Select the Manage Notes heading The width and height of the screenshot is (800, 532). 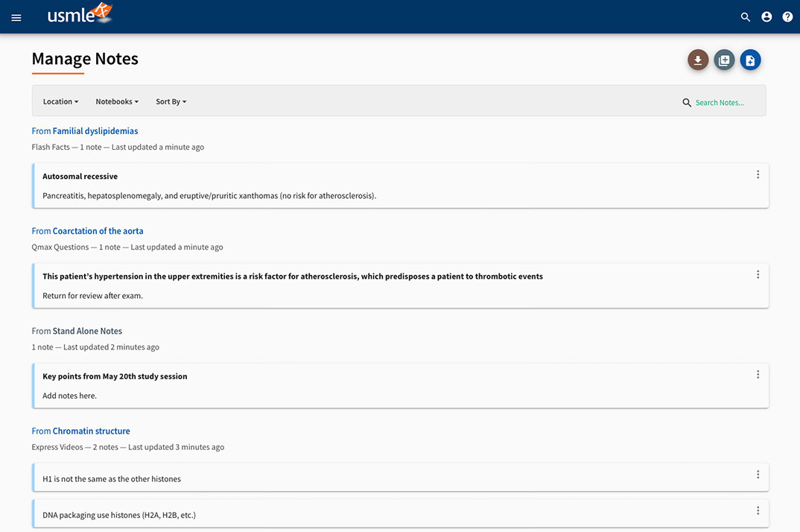tap(84, 58)
